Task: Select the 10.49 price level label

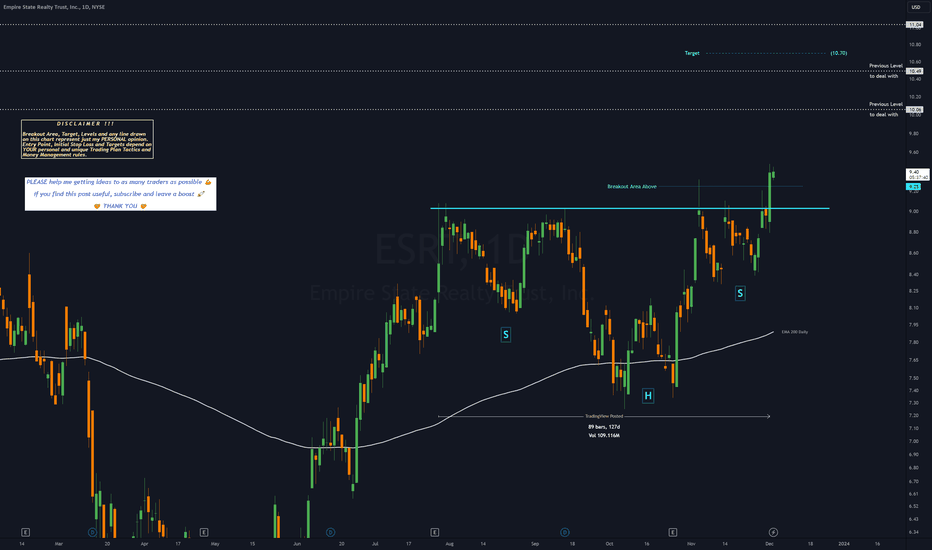Action: [914, 71]
